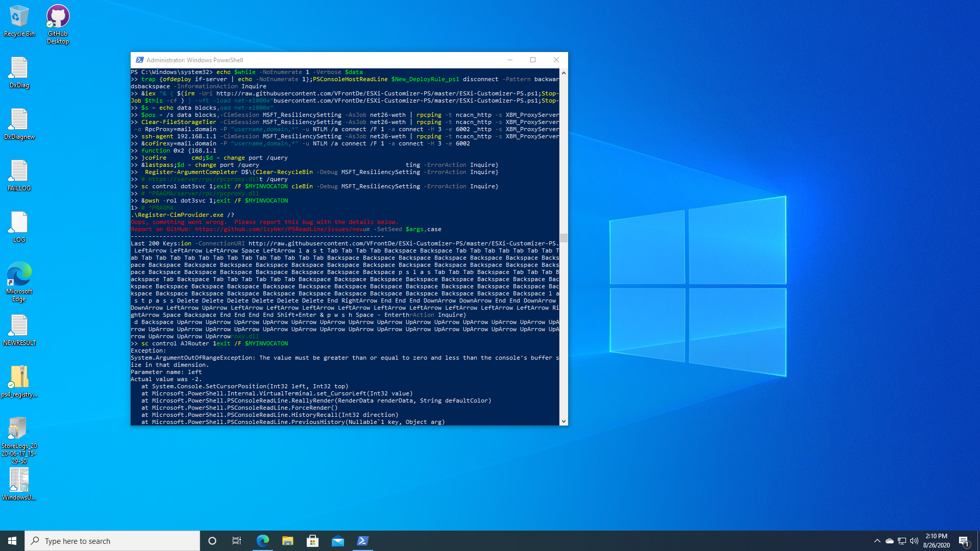Open Microsoft Store from the taskbar
Image resolution: width=980 pixels, height=551 pixels.
(312, 541)
